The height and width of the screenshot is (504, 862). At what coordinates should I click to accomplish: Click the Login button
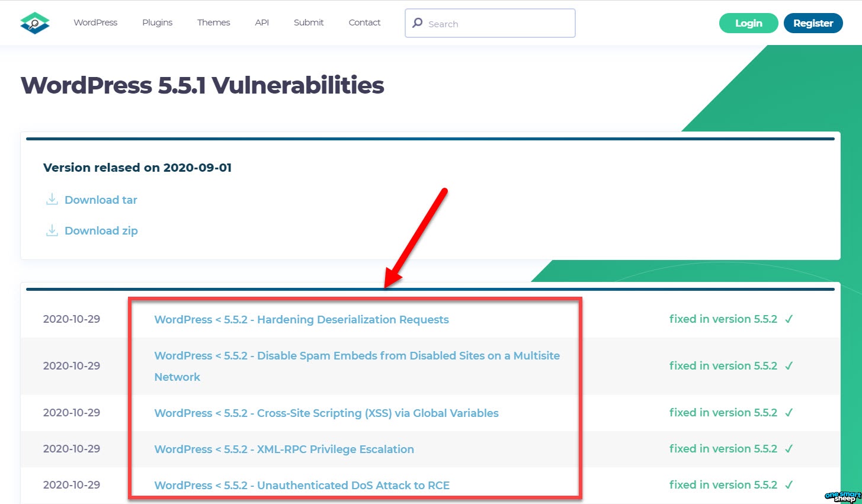click(748, 23)
